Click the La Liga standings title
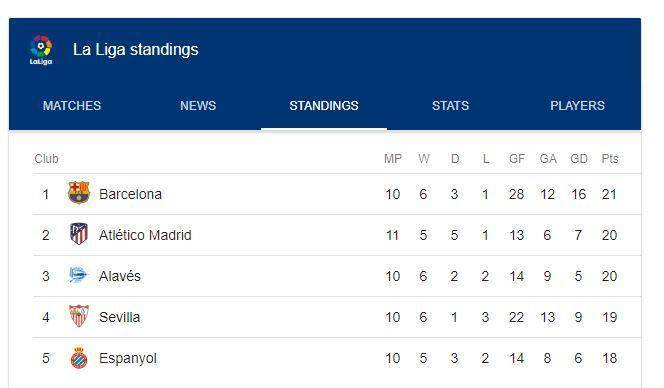The height and width of the screenshot is (388, 664). [x=136, y=50]
